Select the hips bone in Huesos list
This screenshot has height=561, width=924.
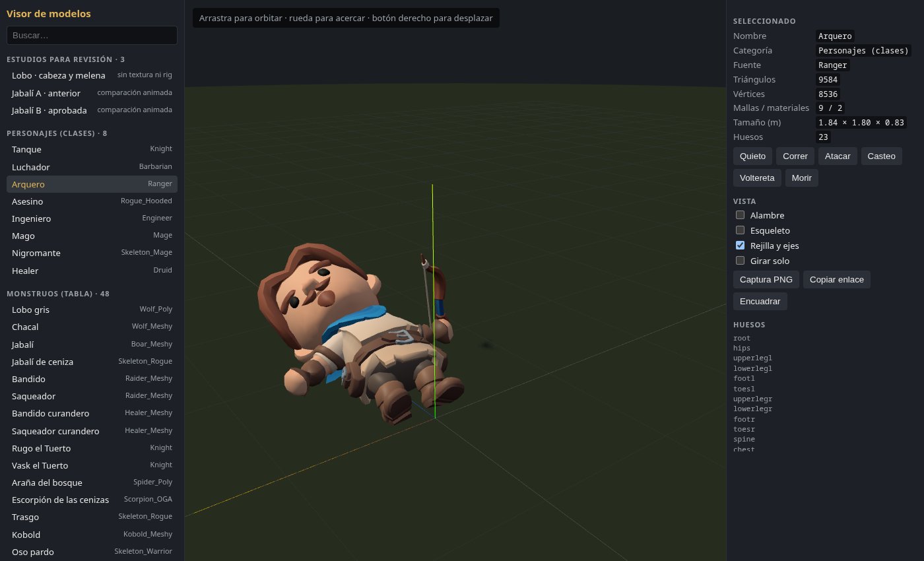click(742, 348)
